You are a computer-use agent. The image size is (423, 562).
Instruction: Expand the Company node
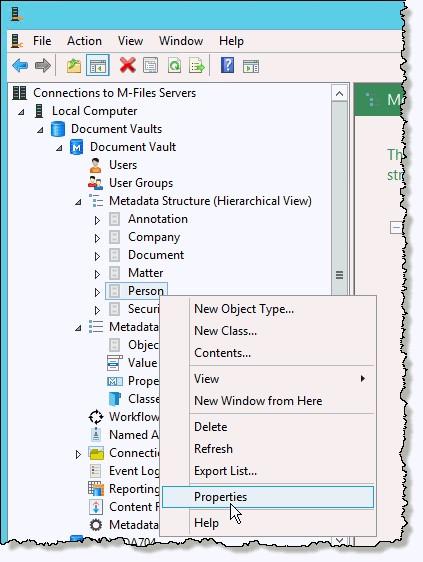[x=97, y=238]
